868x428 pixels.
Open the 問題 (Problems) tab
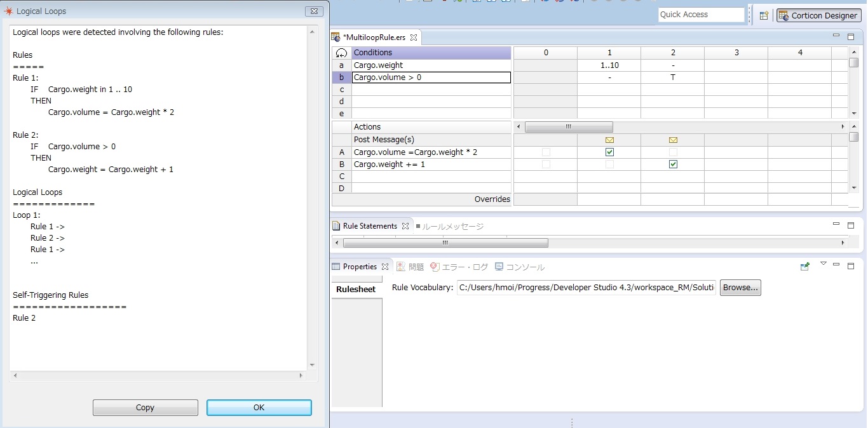point(410,267)
